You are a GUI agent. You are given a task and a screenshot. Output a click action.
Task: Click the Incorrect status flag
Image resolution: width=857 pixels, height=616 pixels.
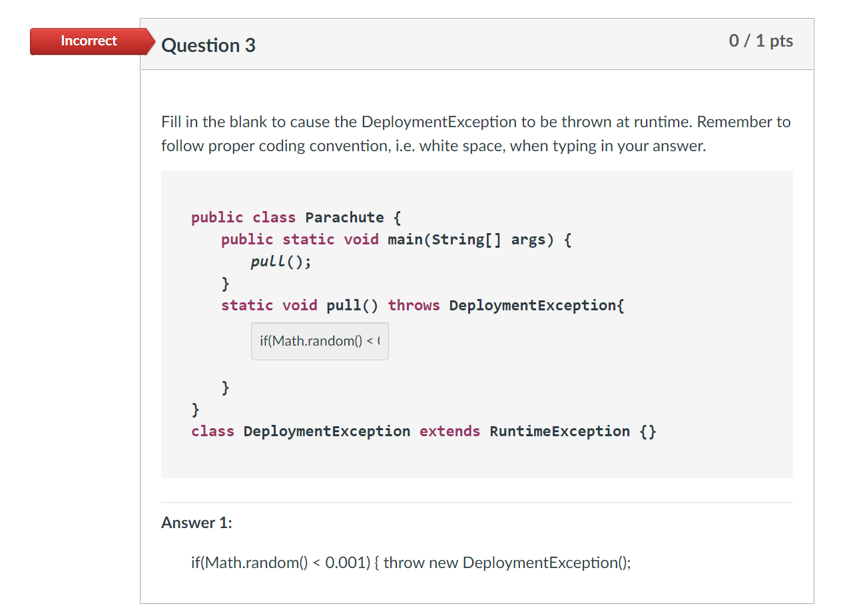[89, 41]
